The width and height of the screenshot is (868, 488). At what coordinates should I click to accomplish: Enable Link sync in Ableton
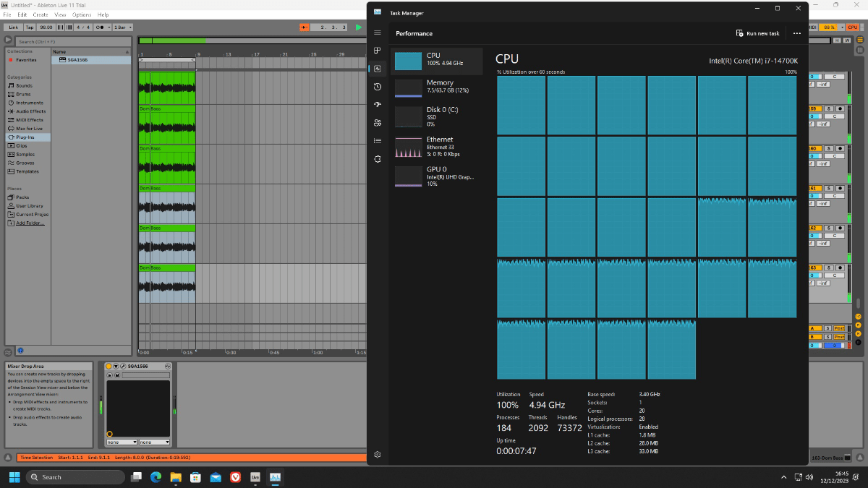click(13, 27)
